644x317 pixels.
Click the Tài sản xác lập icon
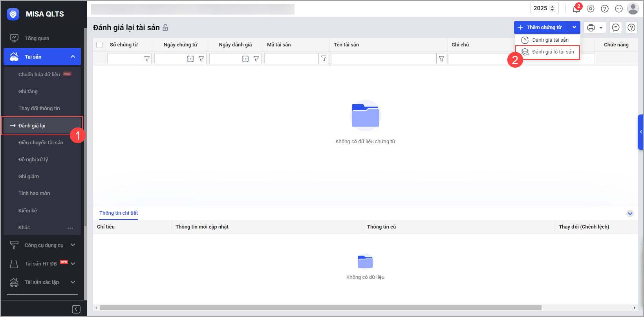click(x=14, y=282)
